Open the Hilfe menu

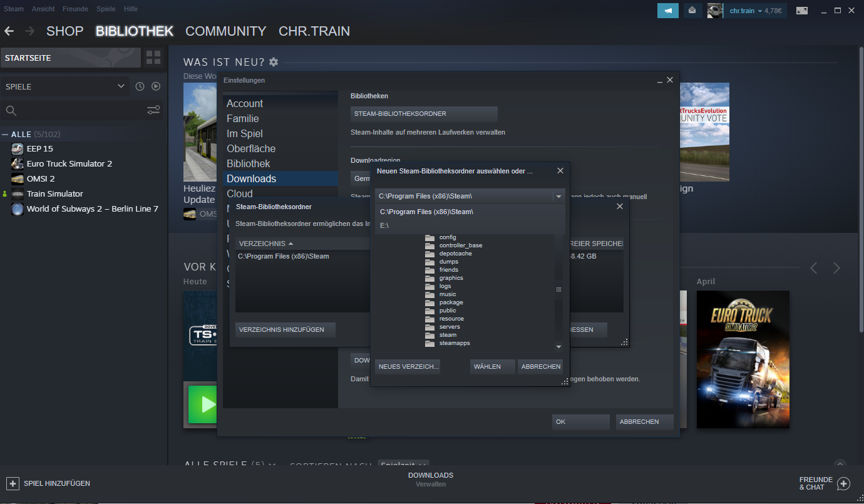tap(131, 9)
